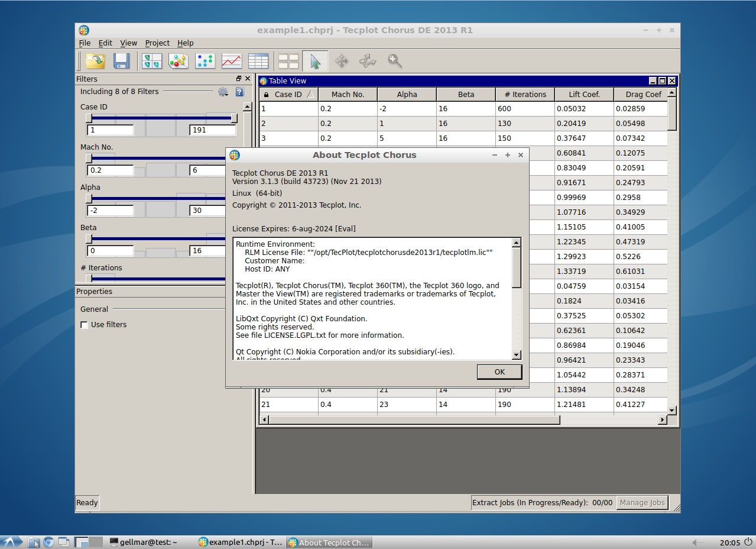Select the arrow selector tool
756x549 pixels.
pyautogui.click(x=315, y=61)
